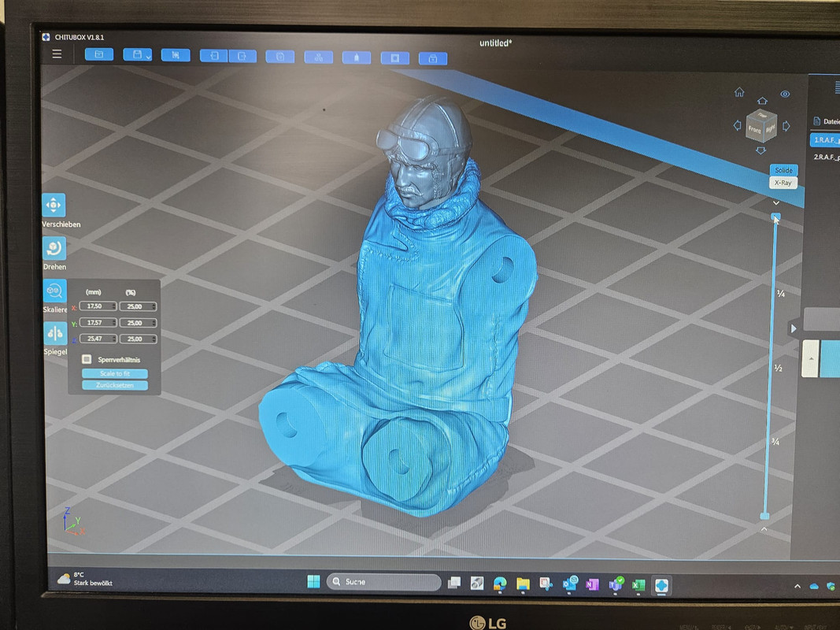Click the open project folder toolbar icon
Image resolution: width=840 pixels, height=630 pixels.
point(99,54)
